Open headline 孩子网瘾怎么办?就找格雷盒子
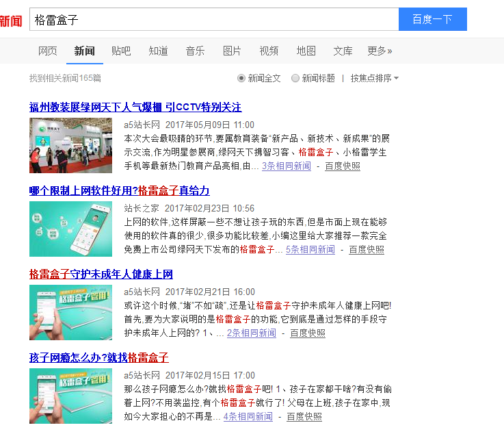Image resolution: width=504 pixels, height=434 pixels. pos(99,358)
